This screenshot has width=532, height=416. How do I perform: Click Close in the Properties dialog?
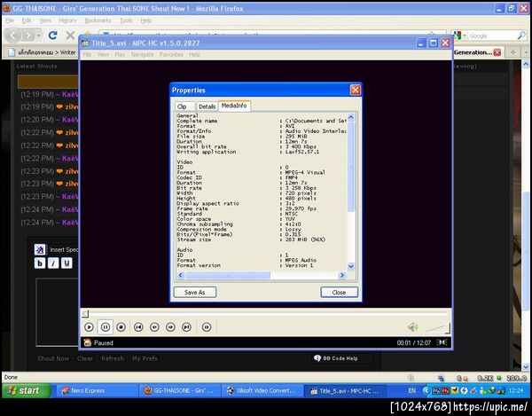[339, 292]
